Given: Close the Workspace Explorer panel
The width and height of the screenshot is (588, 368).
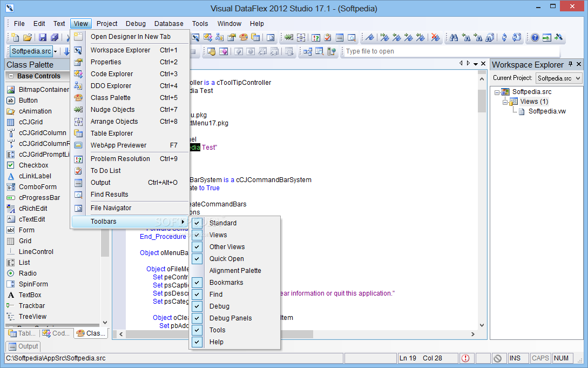Looking at the screenshot, I should [x=579, y=64].
